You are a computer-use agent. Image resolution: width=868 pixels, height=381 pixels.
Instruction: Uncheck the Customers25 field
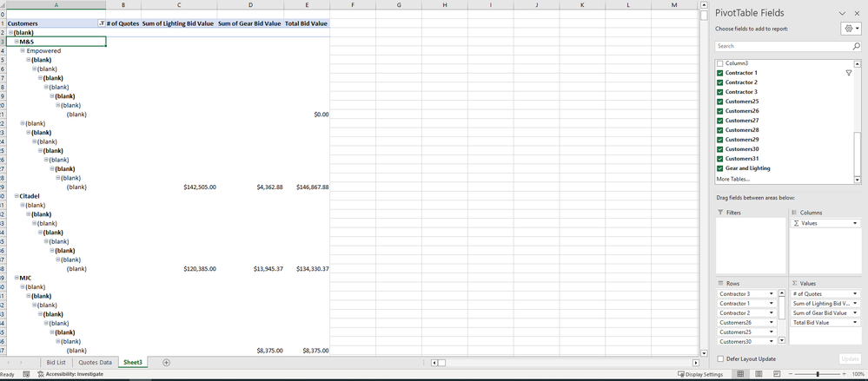coord(719,102)
